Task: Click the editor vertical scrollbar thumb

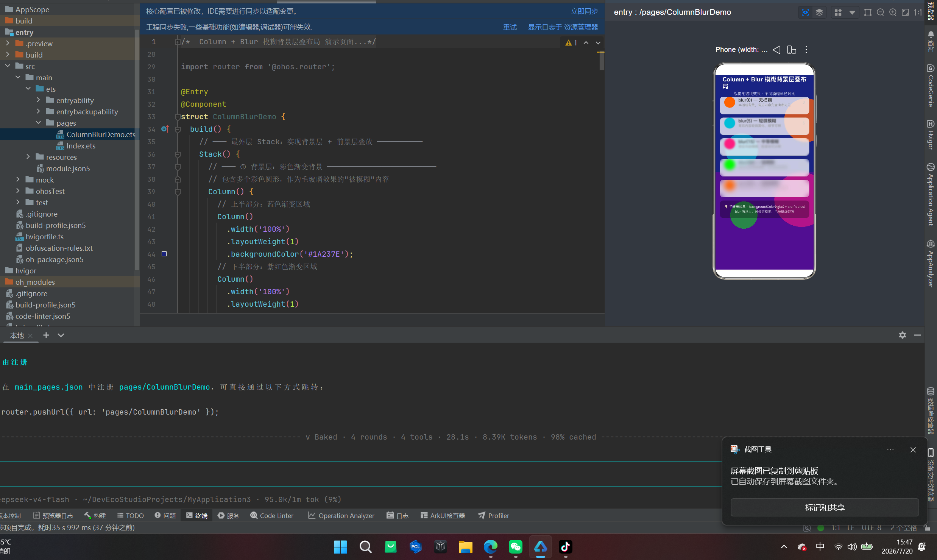Action: [602, 61]
